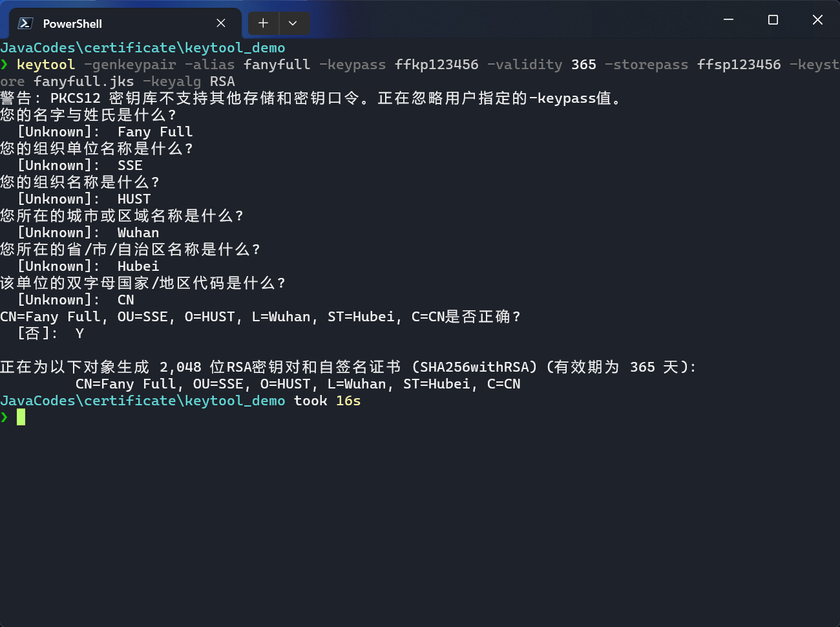
Task: Click the yellow 16s duration text
Action: coord(348,401)
